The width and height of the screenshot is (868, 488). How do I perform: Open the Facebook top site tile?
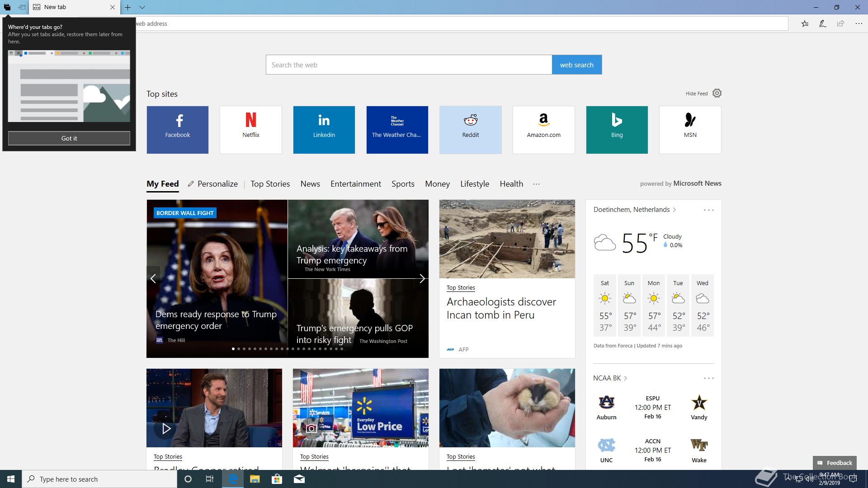click(x=178, y=130)
